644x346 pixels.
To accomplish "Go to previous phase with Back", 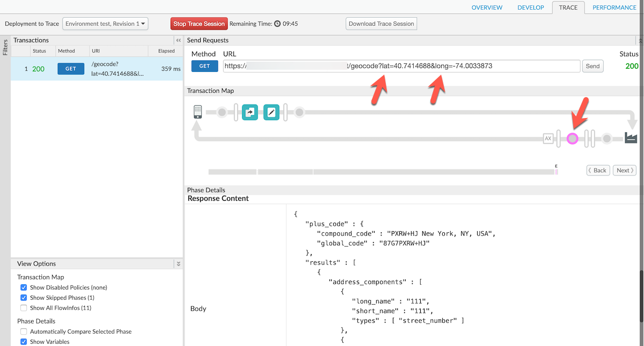I will (x=598, y=170).
